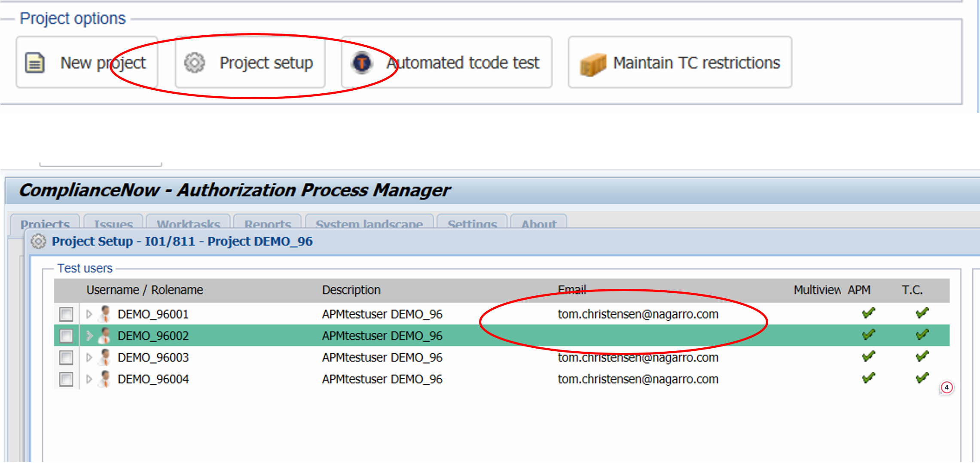Select the DEMO_96004 username cell

[153, 379]
